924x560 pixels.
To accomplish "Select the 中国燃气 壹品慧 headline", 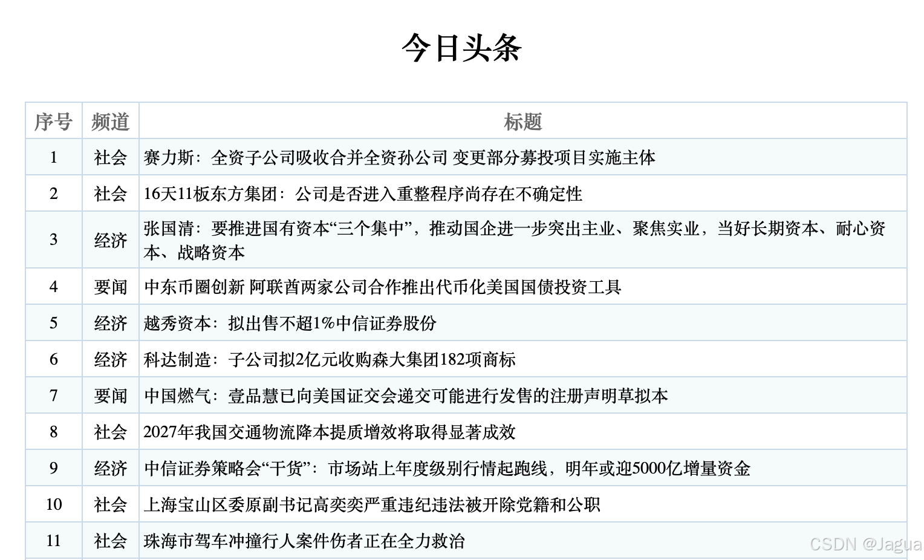I will [x=406, y=396].
